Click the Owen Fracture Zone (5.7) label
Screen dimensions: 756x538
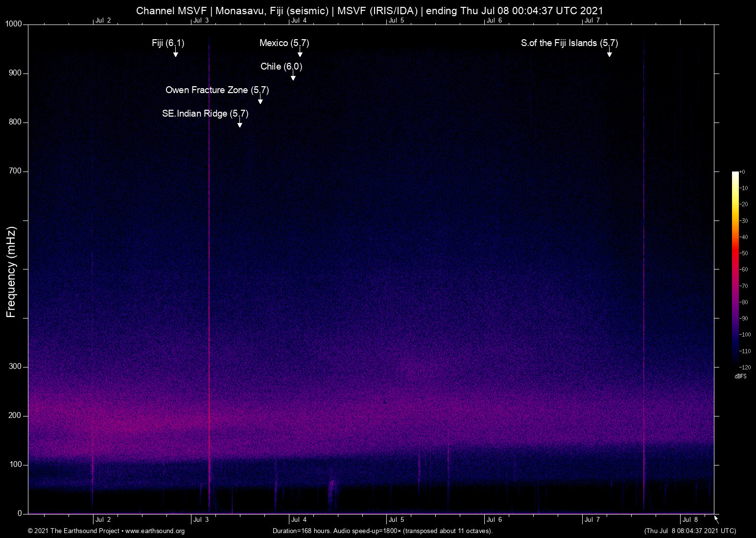coord(217,90)
